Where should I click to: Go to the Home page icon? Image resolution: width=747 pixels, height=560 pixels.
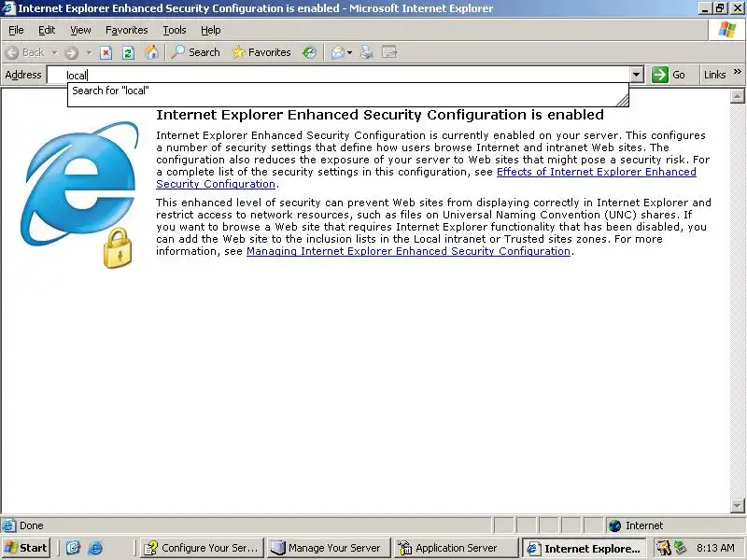[151, 52]
